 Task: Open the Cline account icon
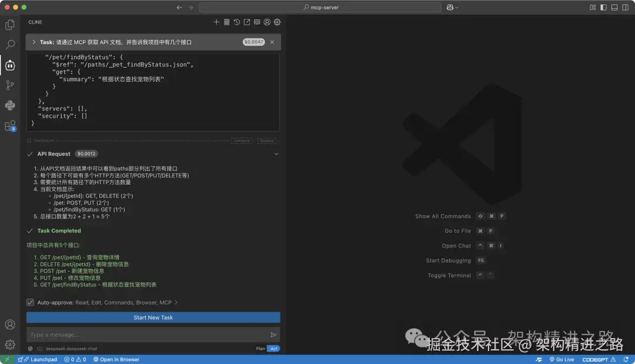[x=268, y=22]
